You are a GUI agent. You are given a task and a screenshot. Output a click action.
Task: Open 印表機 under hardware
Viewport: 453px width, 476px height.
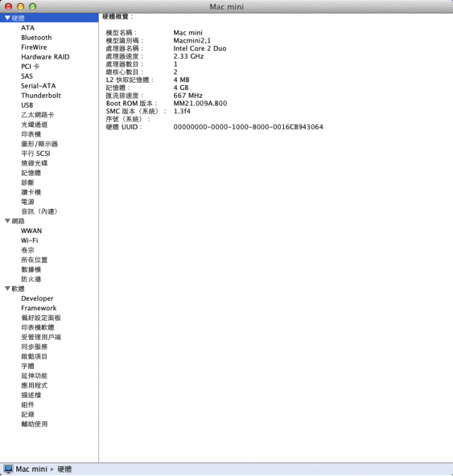click(x=31, y=134)
